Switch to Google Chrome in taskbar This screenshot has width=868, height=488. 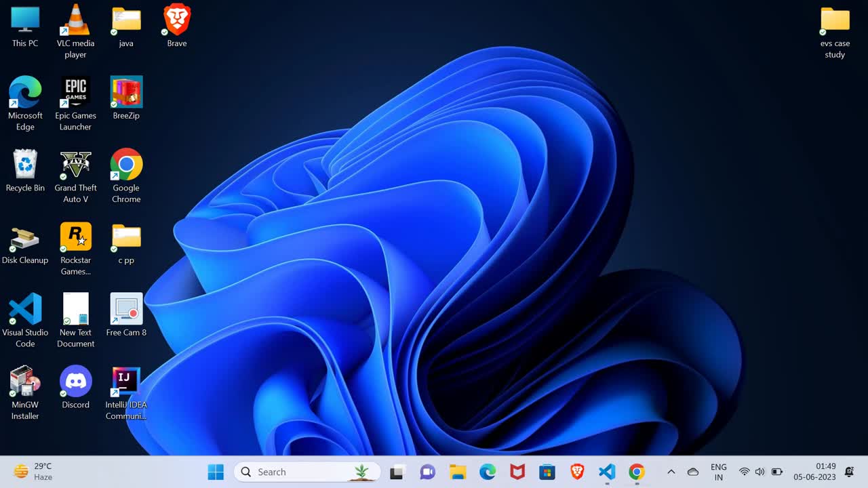(637, 472)
